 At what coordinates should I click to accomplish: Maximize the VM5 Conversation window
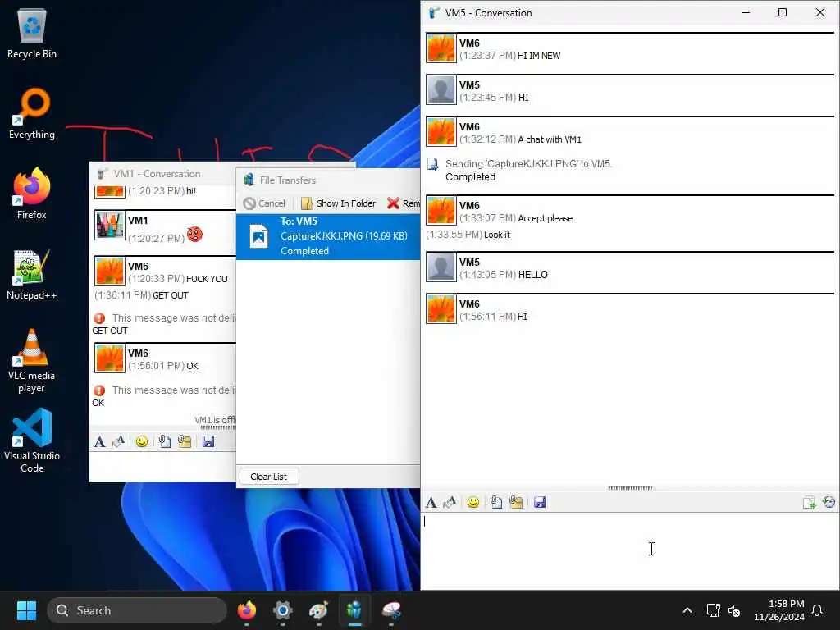[783, 13]
